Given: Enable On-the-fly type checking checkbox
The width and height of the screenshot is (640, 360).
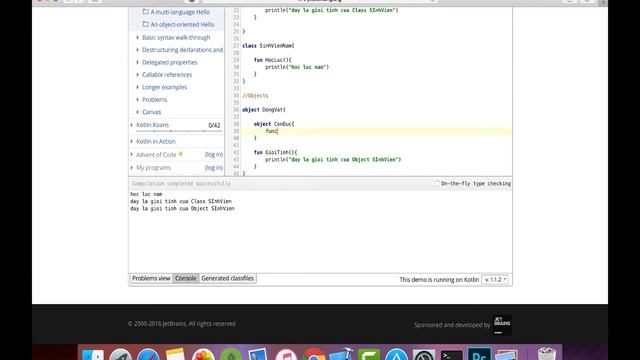Looking at the screenshot, I should pos(437,184).
